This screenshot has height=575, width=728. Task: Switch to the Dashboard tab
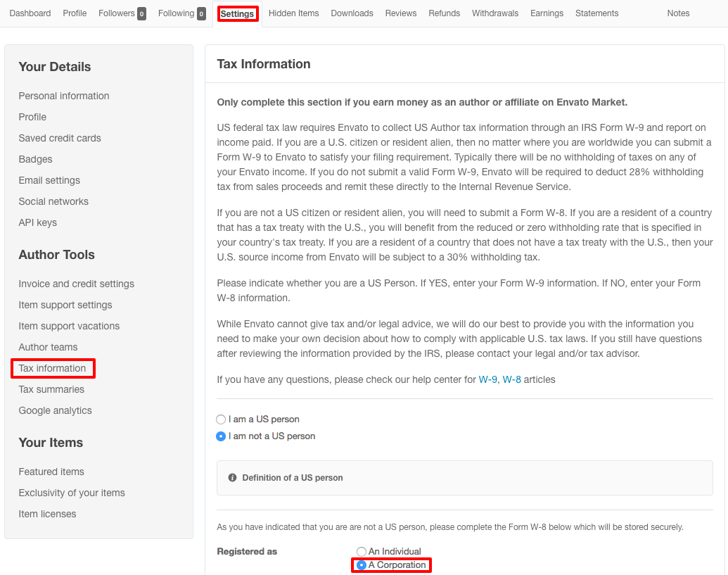pos(30,13)
